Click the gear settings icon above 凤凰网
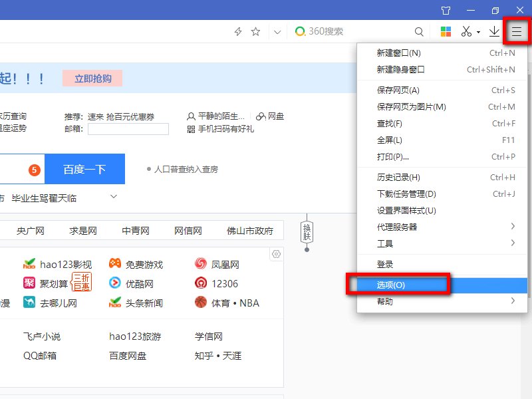This screenshot has width=532, height=399. coord(277,253)
